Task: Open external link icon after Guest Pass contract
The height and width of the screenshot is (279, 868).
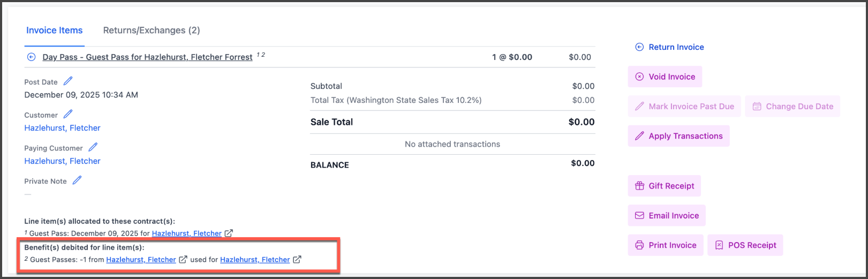Action: 229,233
